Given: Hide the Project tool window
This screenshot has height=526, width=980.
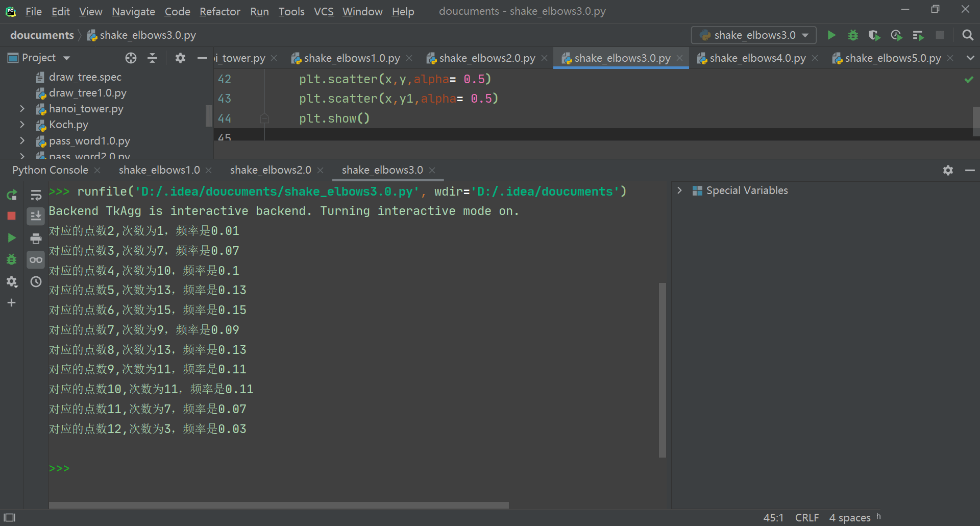Looking at the screenshot, I should pos(202,58).
